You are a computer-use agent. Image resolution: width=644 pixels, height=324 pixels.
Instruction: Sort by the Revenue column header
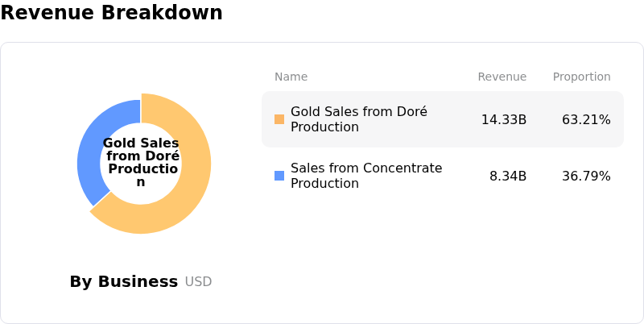pyautogui.click(x=502, y=77)
